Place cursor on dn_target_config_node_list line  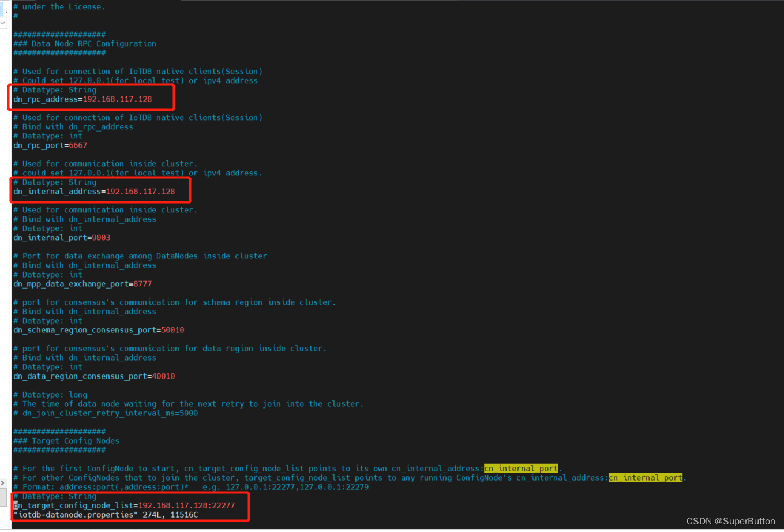[x=124, y=505]
